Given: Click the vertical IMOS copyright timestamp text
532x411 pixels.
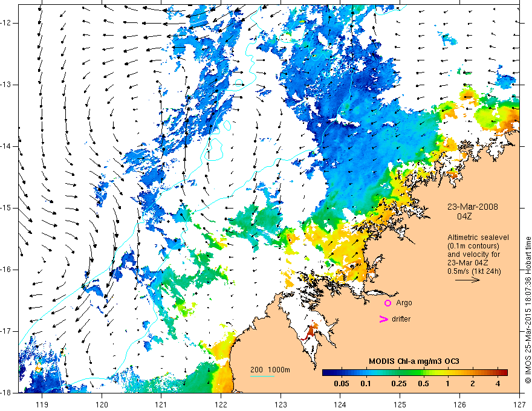Looking at the screenshot, I should (x=528, y=310).
